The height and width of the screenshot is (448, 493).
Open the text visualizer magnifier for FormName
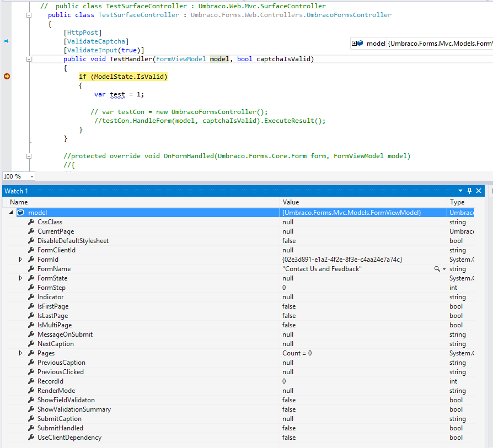(437, 269)
